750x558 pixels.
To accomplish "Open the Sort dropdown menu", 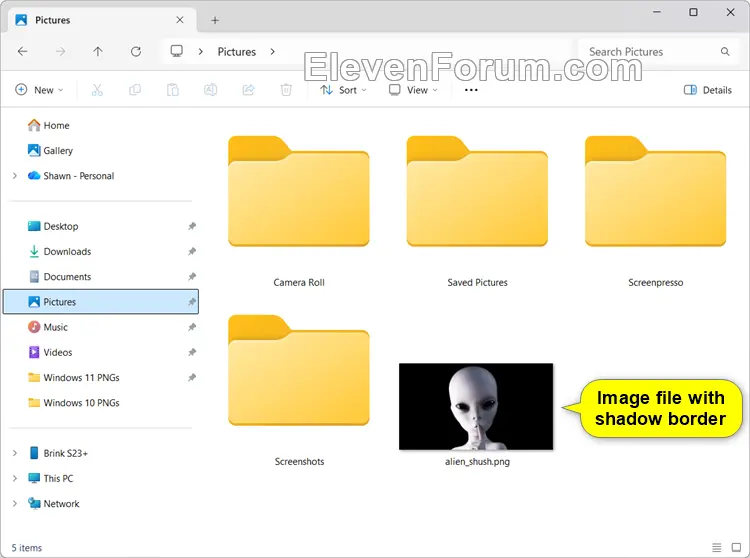I will [x=343, y=90].
